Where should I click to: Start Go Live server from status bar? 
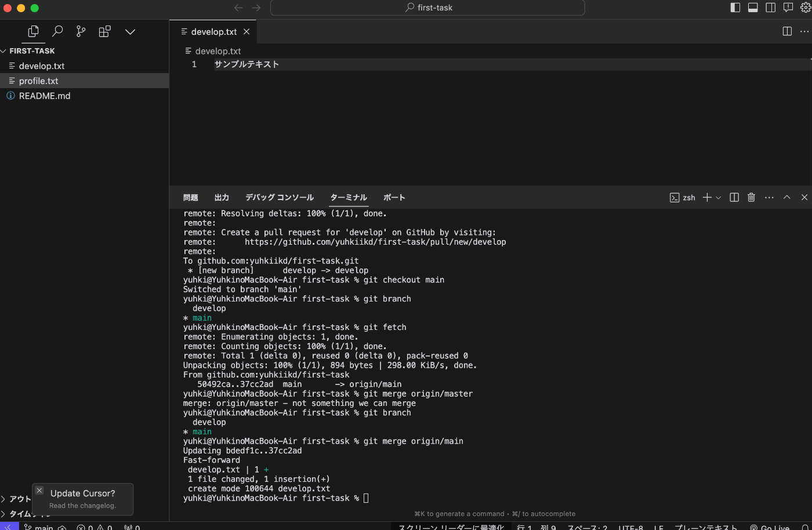click(770, 527)
